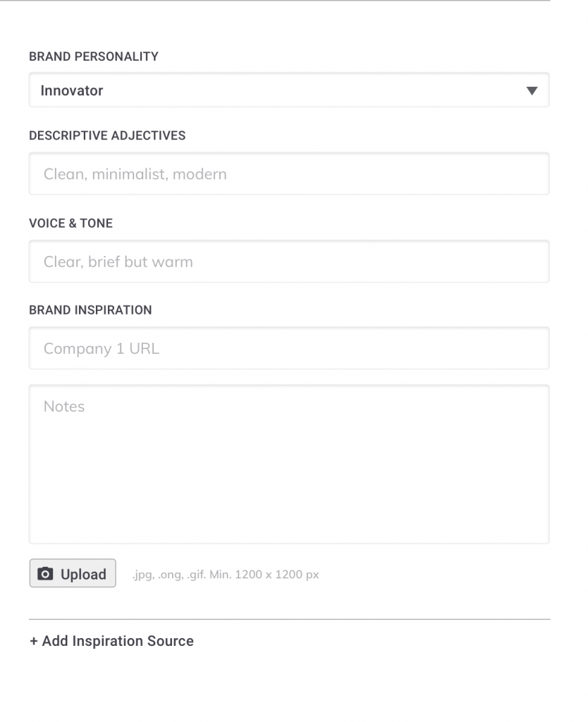This screenshot has width=588, height=722.
Task: Select the Innovator value text
Action: coord(72,91)
